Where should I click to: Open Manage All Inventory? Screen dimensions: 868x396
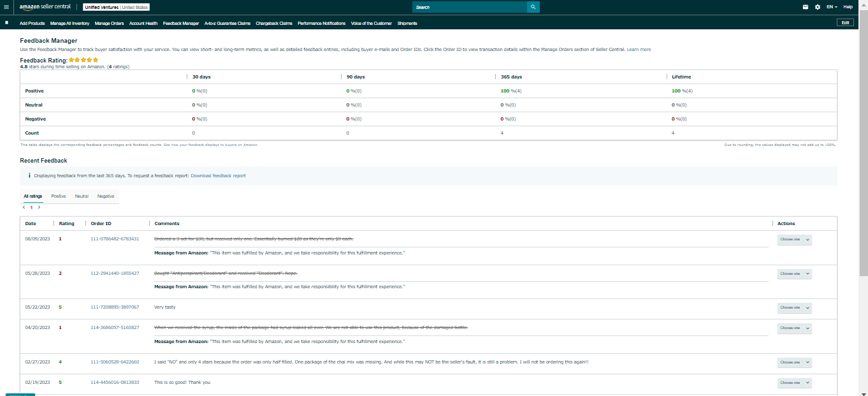coord(69,23)
